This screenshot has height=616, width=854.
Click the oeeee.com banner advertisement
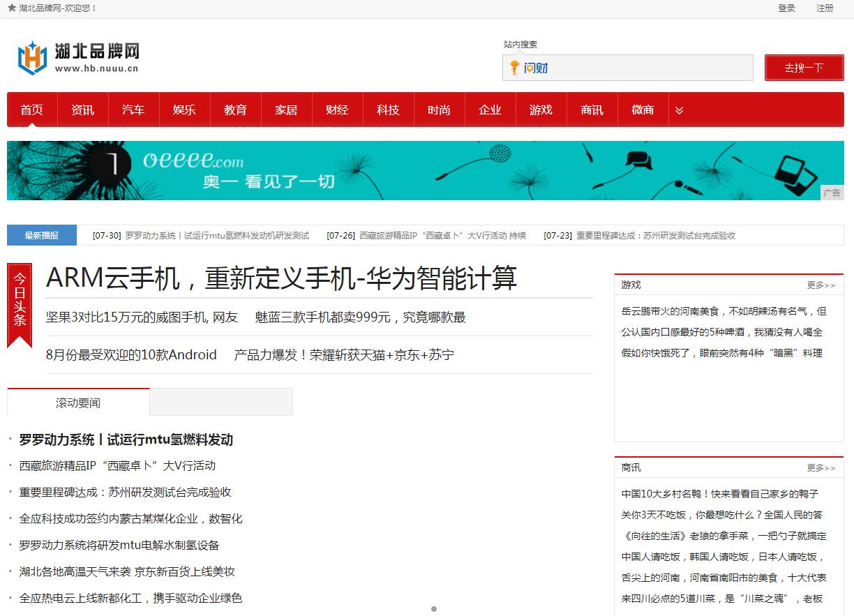[425, 170]
